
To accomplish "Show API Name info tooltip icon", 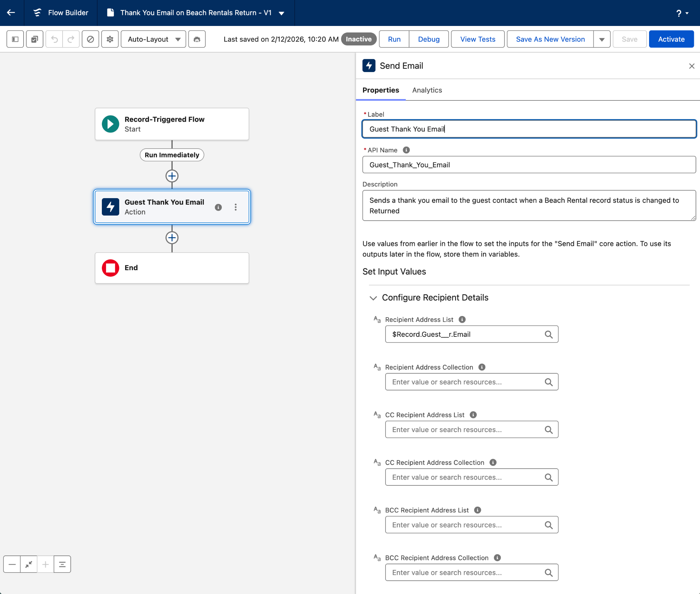I will pos(406,150).
